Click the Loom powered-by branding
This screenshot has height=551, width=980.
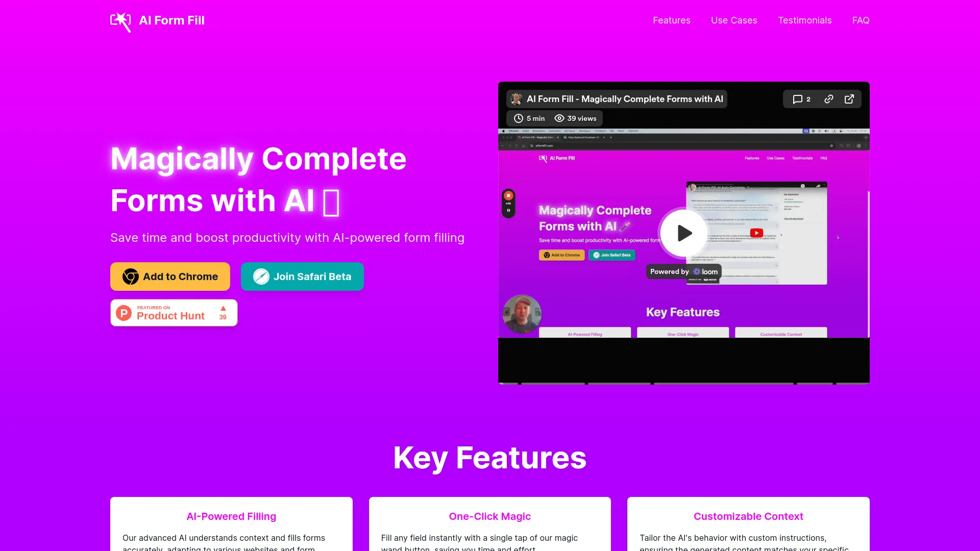[684, 271]
